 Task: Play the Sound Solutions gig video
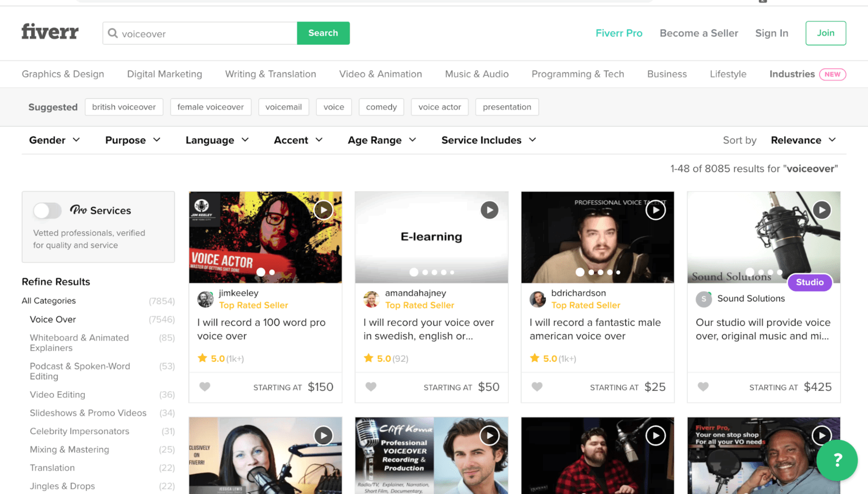coord(822,210)
